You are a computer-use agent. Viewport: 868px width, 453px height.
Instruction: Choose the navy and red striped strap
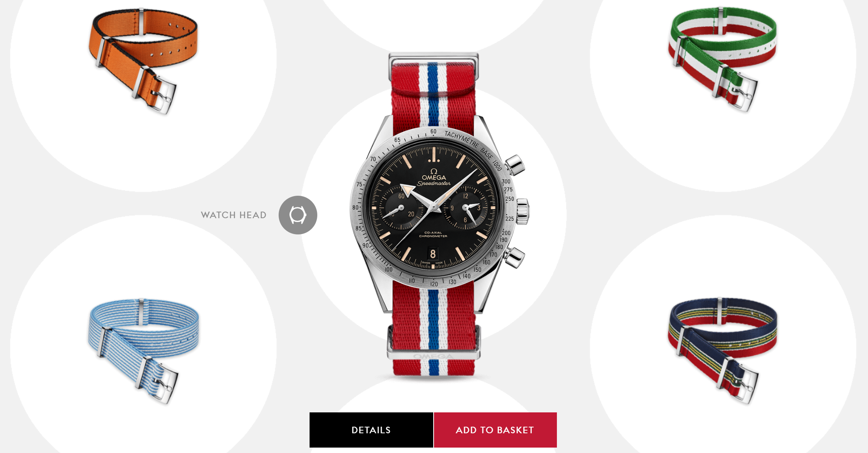[722, 350]
